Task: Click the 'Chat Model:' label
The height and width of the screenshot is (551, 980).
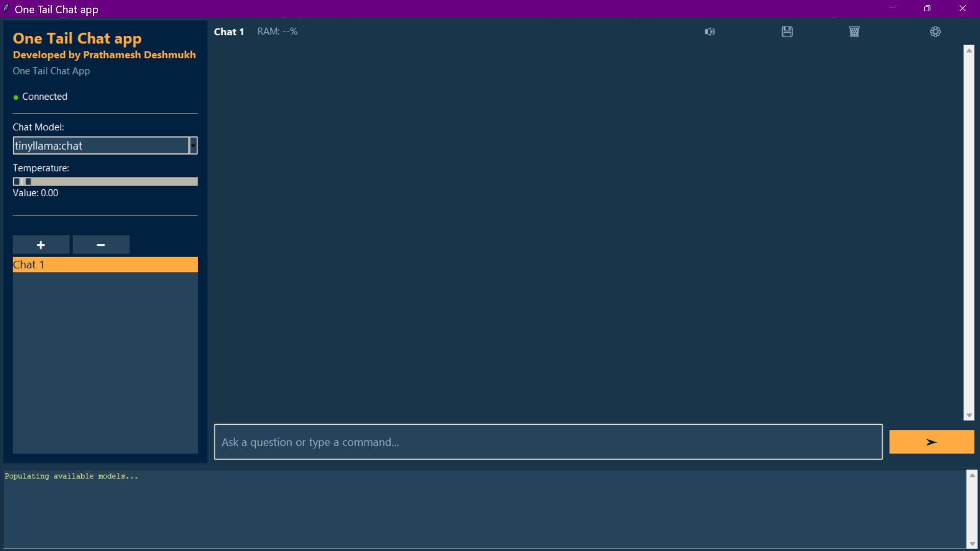Action: click(x=38, y=127)
